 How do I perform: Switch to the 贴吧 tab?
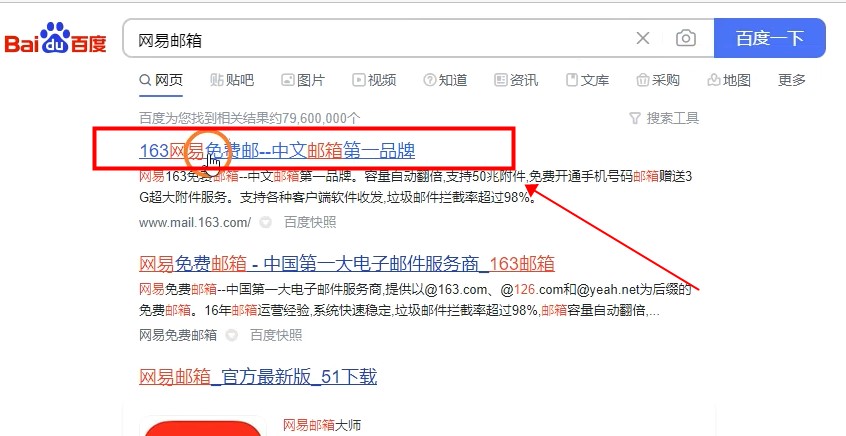click(232, 80)
